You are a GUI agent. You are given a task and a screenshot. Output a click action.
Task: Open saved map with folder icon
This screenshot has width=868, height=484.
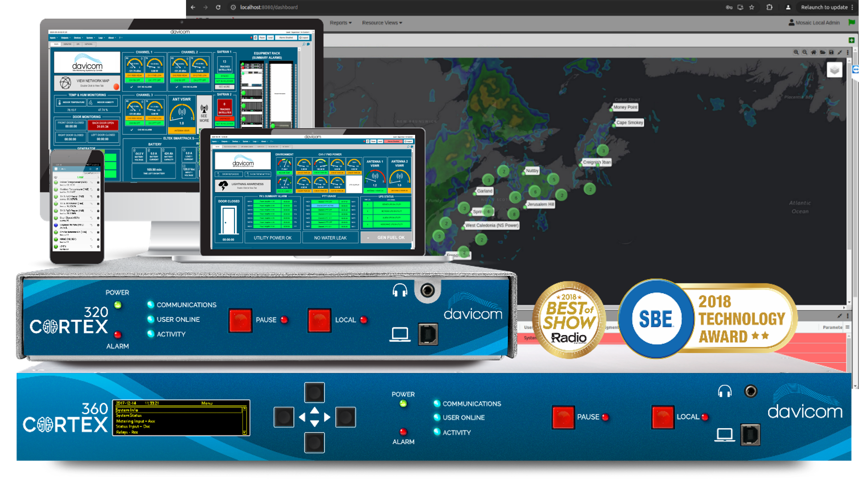tap(822, 52)
